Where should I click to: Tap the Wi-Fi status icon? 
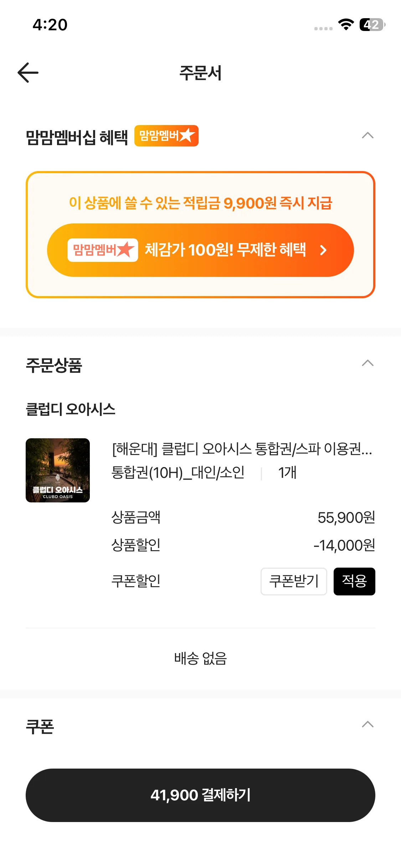[x=346, y=25]
